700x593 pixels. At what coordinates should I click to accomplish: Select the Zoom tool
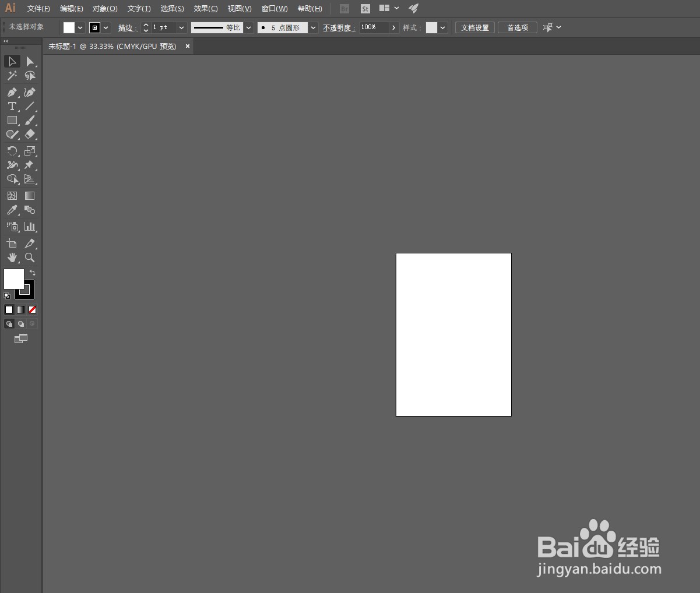point(30,257)
